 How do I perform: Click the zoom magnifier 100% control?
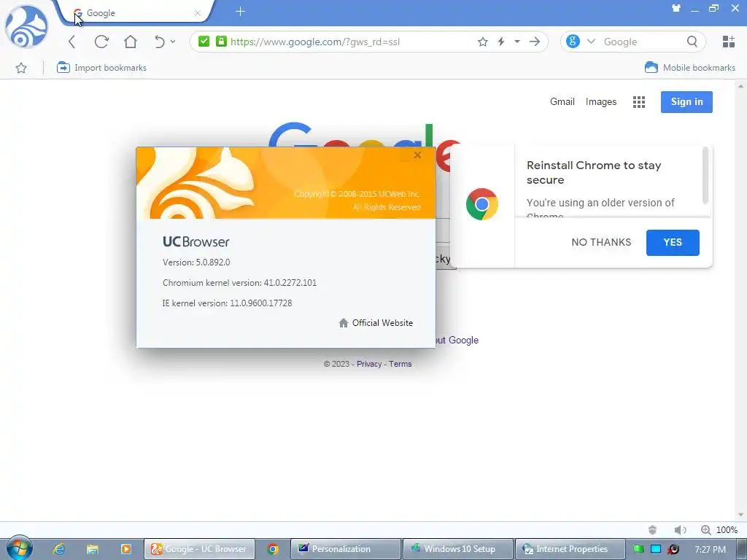point(719,529)
